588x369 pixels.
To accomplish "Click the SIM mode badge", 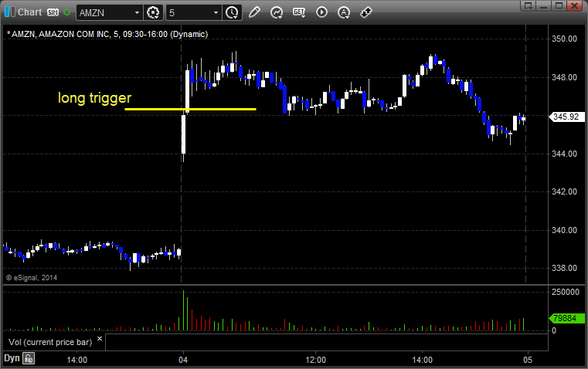I will click(x=53, y=12).
